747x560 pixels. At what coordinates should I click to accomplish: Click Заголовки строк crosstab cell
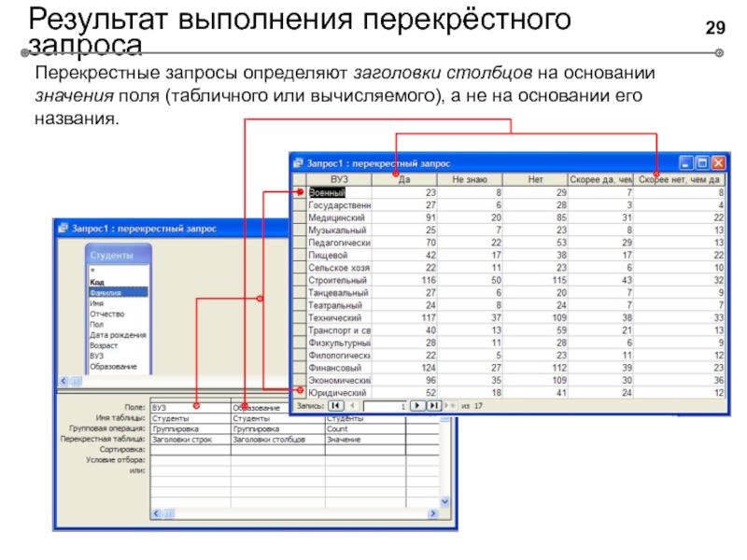click(190, 439)
